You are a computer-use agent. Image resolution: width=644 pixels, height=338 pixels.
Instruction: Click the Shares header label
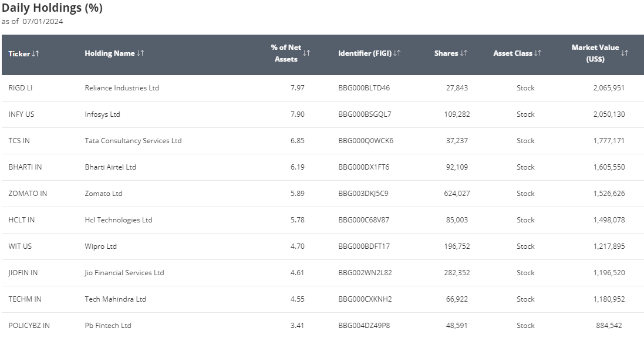[446, 53]
